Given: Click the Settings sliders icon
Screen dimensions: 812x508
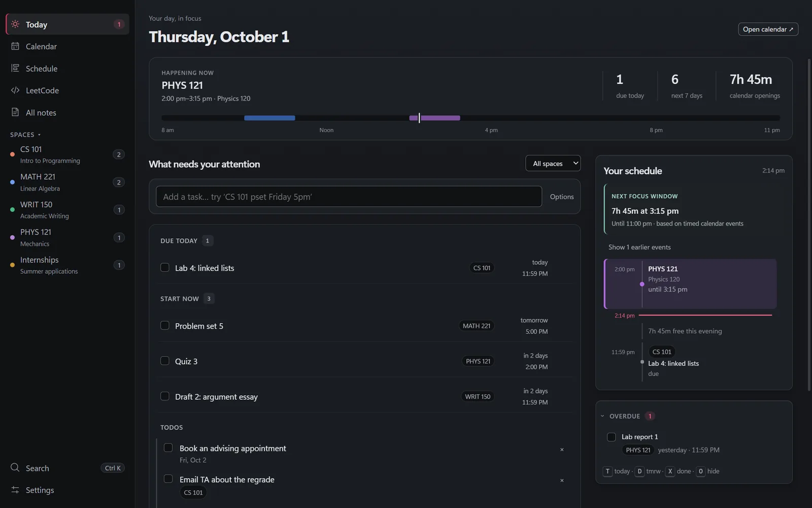Looking at the screenshot, I should [15, 490].
